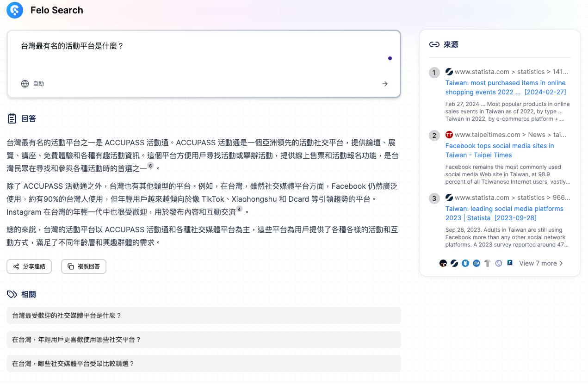Click the 相關 tag icon

[12, 294]
